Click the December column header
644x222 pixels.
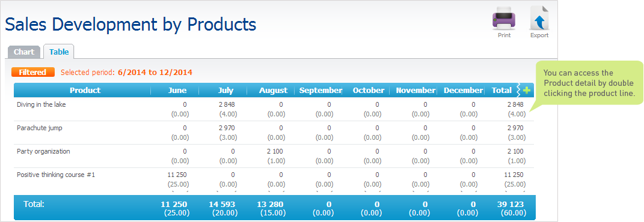(x=463, y=91)
